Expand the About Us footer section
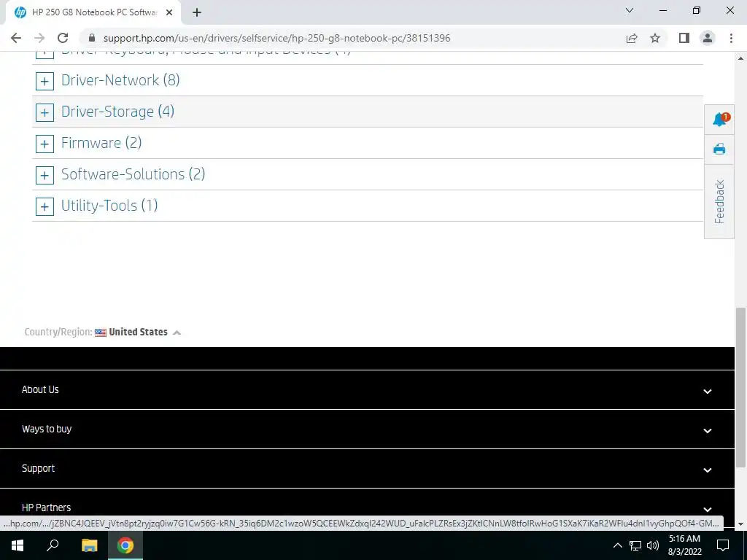Image resolution: width=747 pixels, height=560 pixels. coord(367,390)
